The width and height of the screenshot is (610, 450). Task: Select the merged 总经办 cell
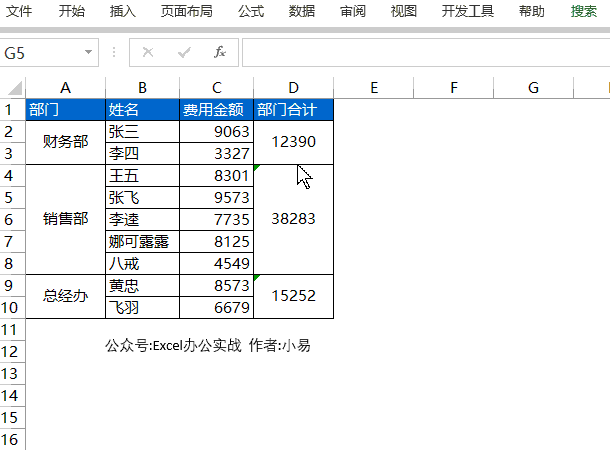[x=65, y=296]
